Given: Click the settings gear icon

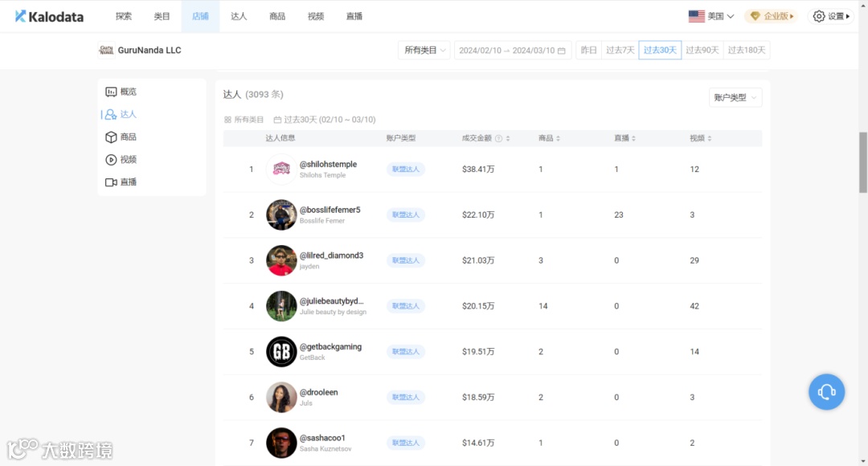Looking at the screenshot, I should click(x=819, y=17).
